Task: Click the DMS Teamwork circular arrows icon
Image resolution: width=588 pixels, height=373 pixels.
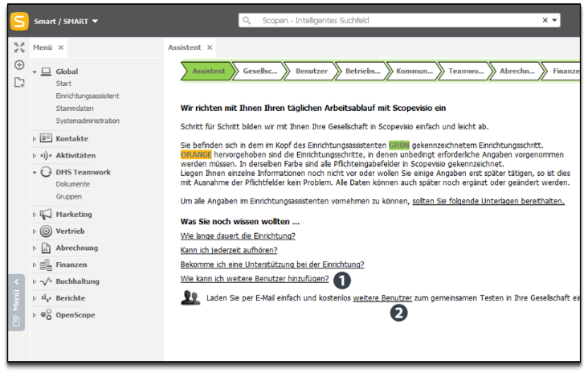Action: tap(46, 172)
